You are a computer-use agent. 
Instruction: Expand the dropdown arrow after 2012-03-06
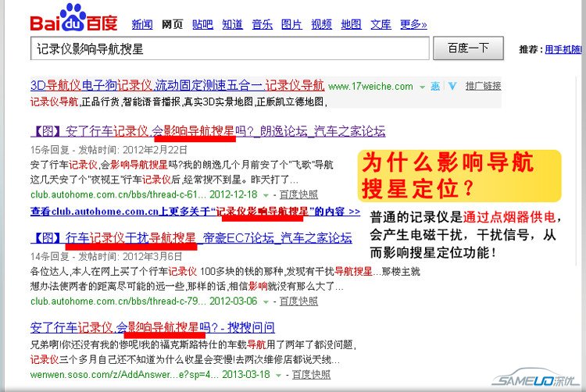[x=266, y=302]
